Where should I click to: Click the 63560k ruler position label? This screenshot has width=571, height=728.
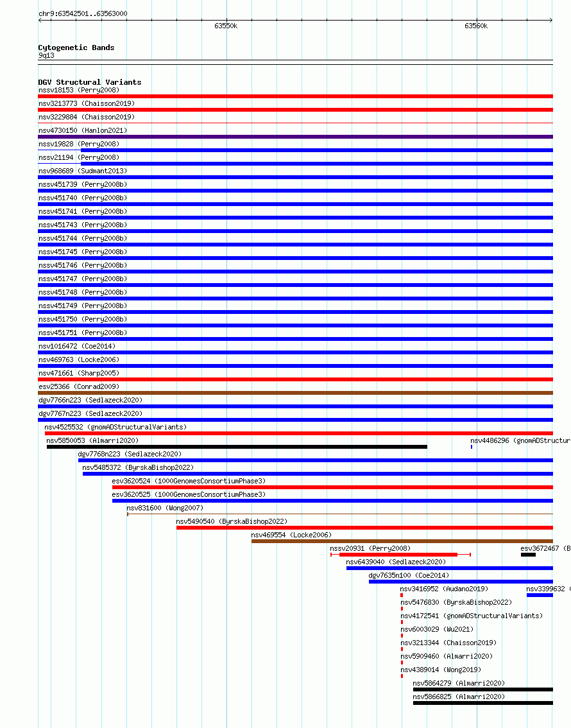[x=476, y=26]
